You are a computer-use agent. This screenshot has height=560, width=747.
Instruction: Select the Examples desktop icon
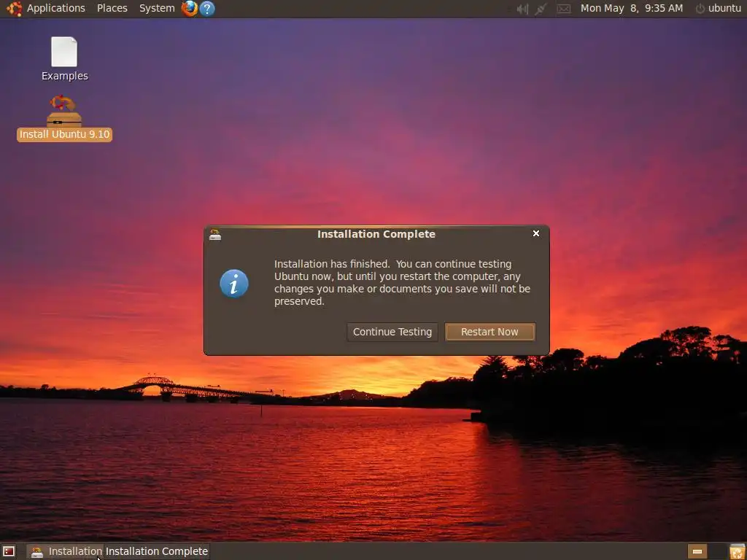(64, 59)
